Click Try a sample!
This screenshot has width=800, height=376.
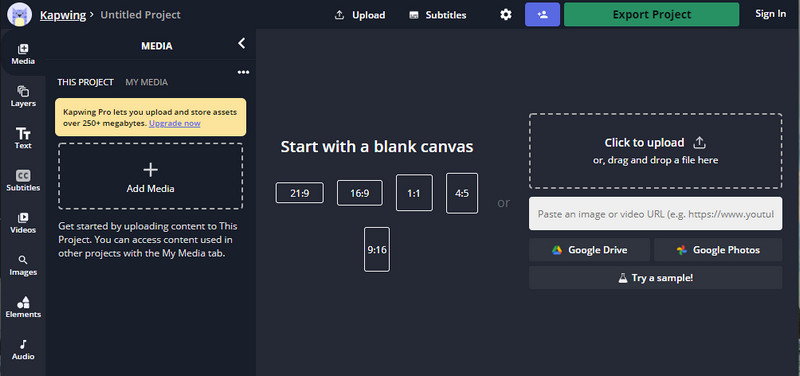655,278
